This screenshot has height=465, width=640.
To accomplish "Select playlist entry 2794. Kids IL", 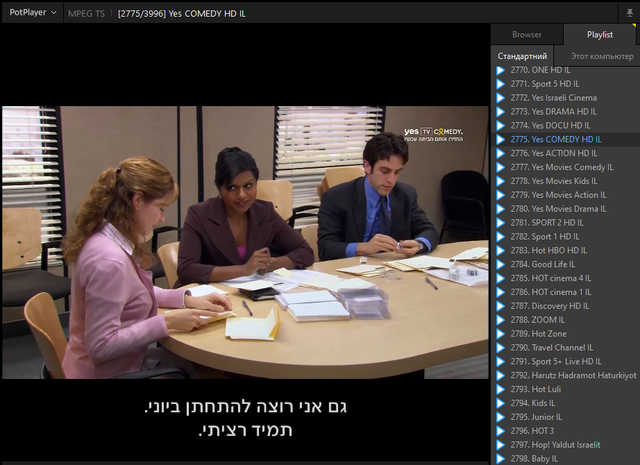I will click(x=566, y=403).
